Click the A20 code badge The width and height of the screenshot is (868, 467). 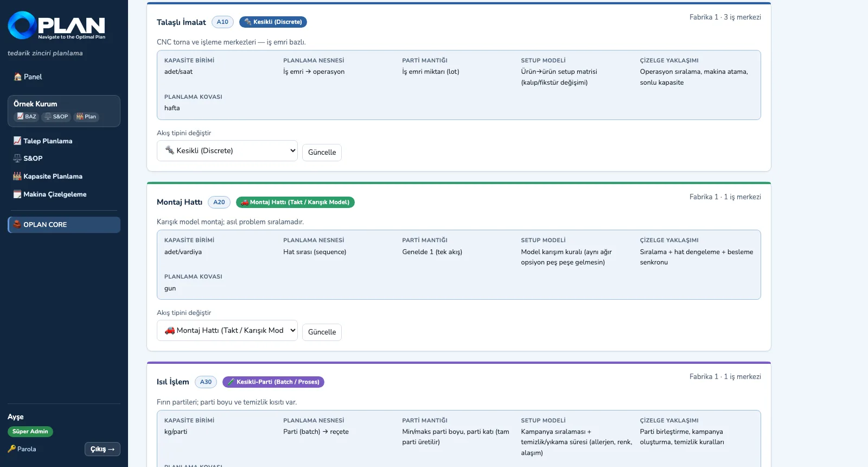coord(219,202)
